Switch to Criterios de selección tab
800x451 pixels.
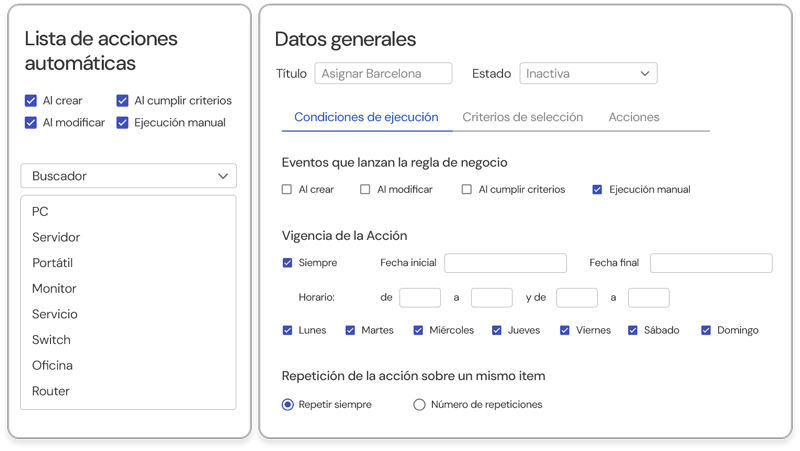pos(522,117)
